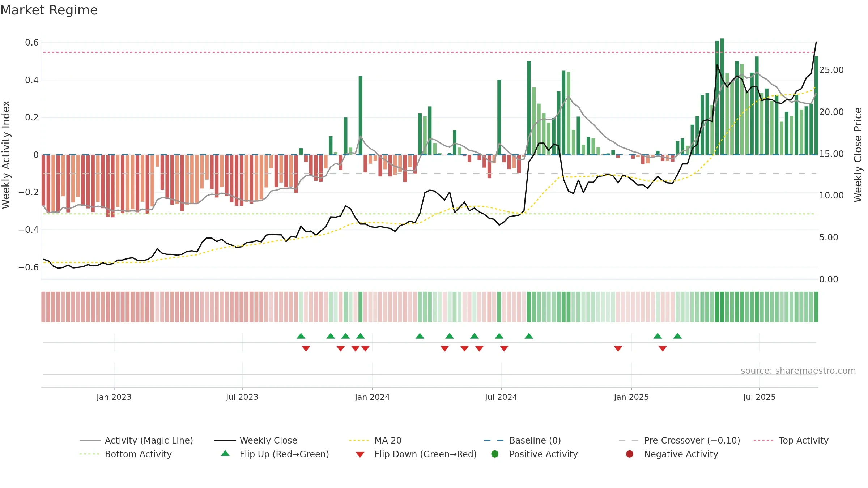Image resolution: width=868 pixels, height=488 pixels.
Task: Toggle the Pre-Crossover (−0.10) legend entry
Action: click(679, 440)
